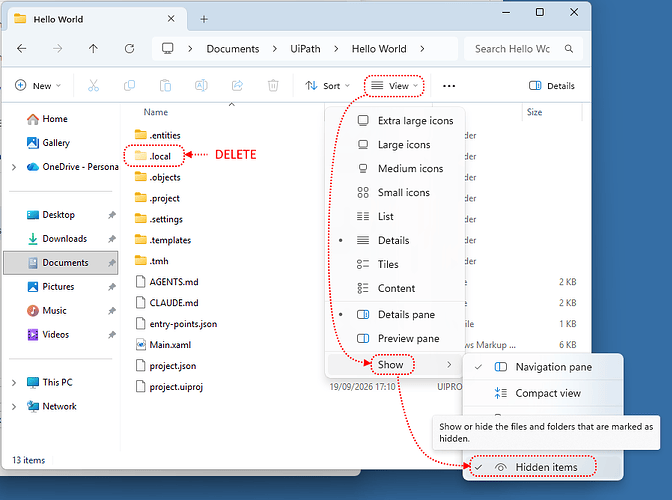Open the View dropdown
The image size is (672, 500).
coord(394,86)
